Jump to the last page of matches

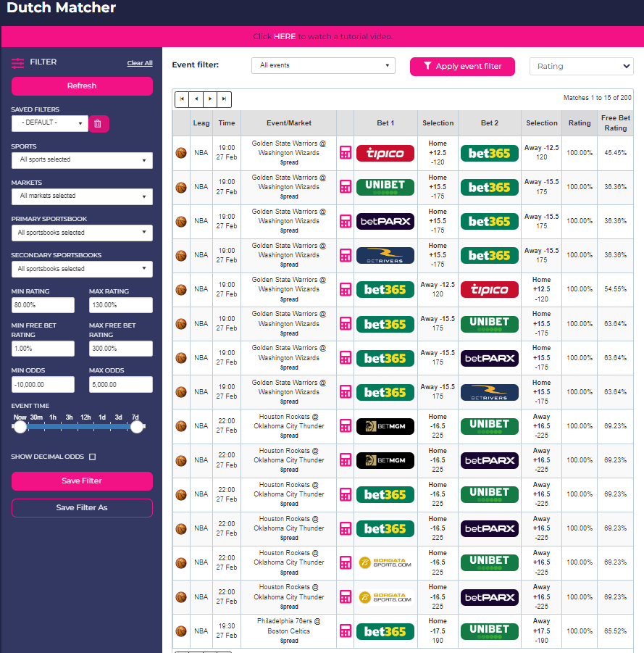pyautogui.click(x=225, y=99)
